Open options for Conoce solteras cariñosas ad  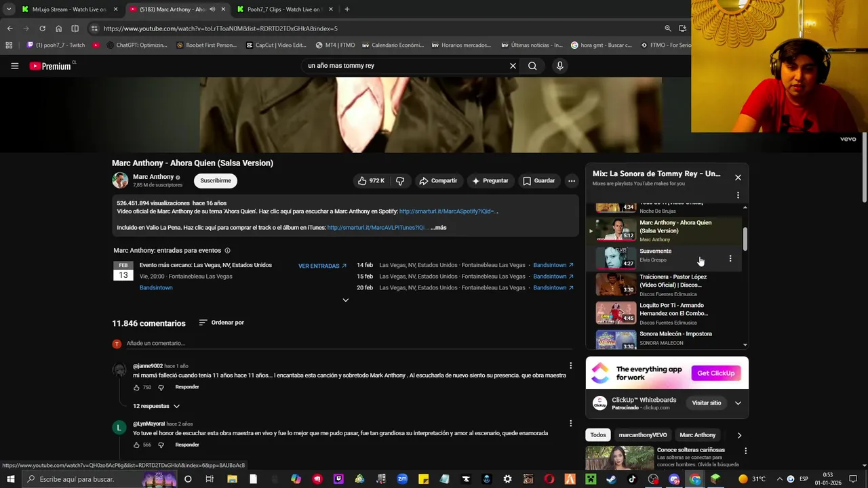[745, 451]
